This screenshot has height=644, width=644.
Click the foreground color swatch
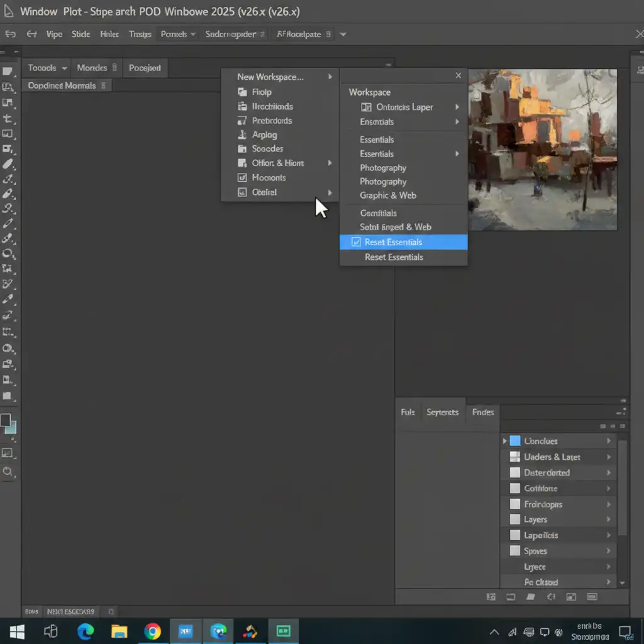click(x=6, y=420)
